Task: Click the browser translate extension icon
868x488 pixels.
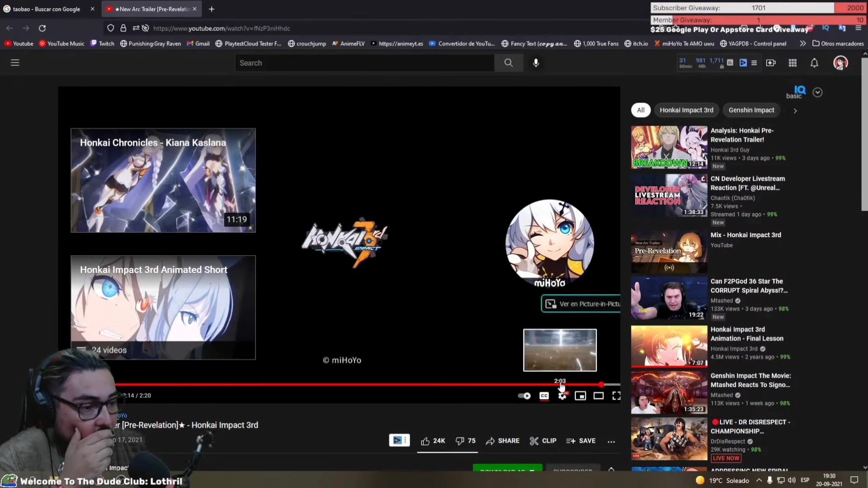Action: 842,28
